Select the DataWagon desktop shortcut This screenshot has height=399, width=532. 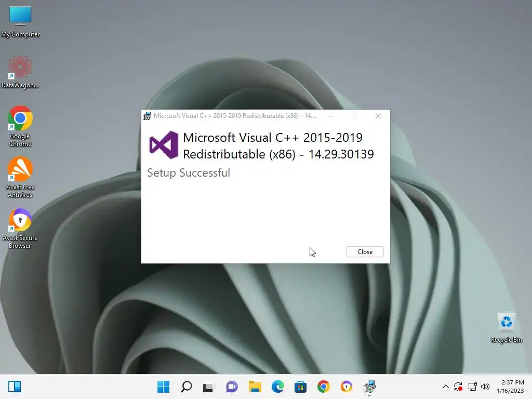coord(20,72)
